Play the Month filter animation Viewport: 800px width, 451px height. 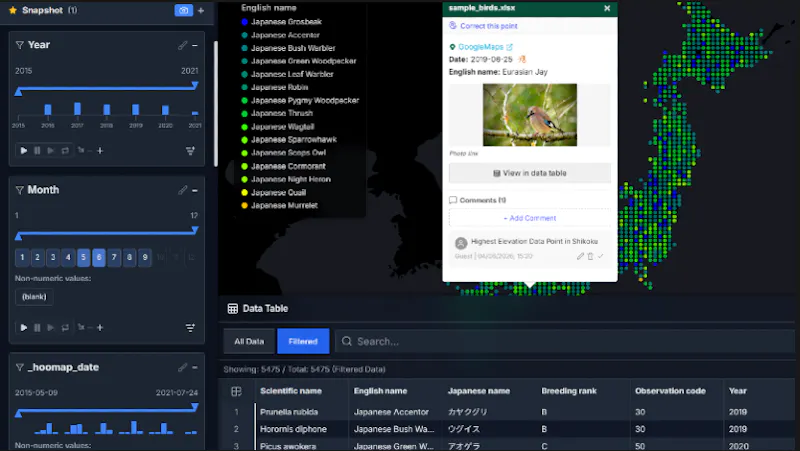(23, 328)
